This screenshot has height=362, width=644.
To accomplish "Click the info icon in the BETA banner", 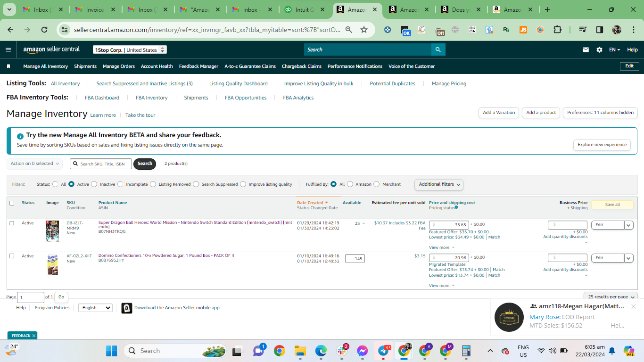I will point(20,136).
